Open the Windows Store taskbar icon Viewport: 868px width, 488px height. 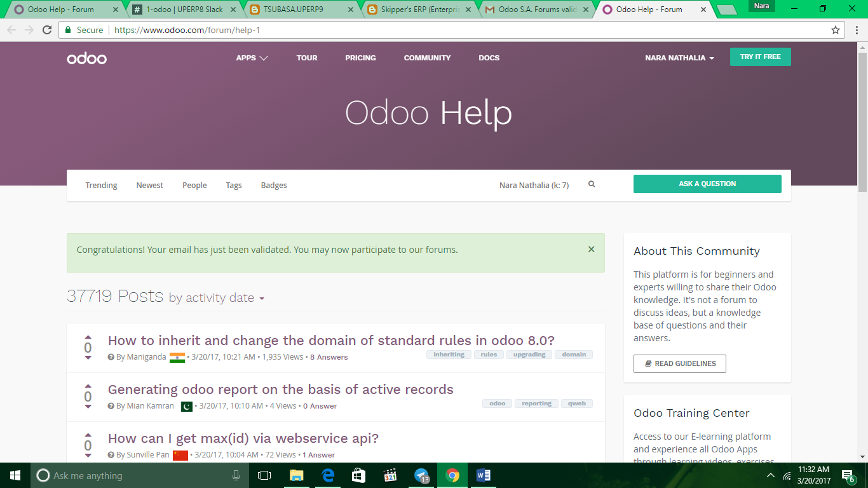(359, 475)
